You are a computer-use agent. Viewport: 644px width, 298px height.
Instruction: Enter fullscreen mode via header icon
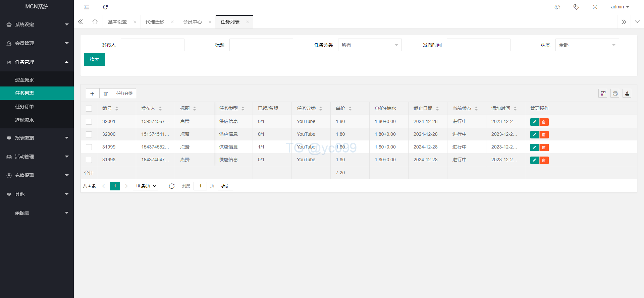click(x=595, y=7)
